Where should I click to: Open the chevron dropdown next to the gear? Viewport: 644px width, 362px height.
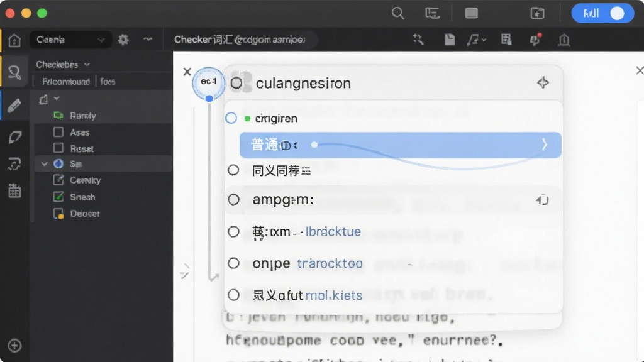point(148,40)
